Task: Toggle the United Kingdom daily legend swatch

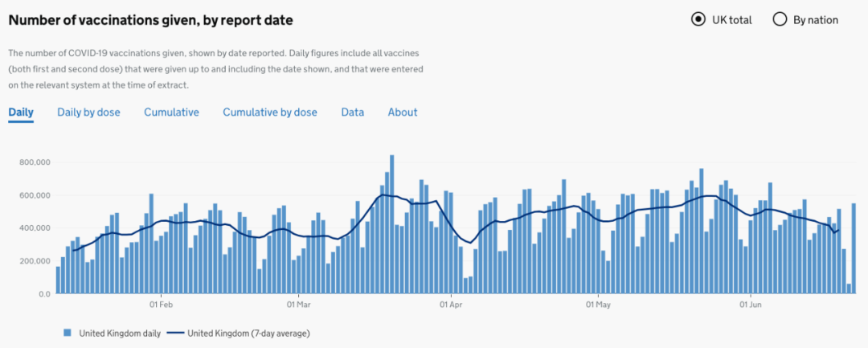Action: click(68, 333)
